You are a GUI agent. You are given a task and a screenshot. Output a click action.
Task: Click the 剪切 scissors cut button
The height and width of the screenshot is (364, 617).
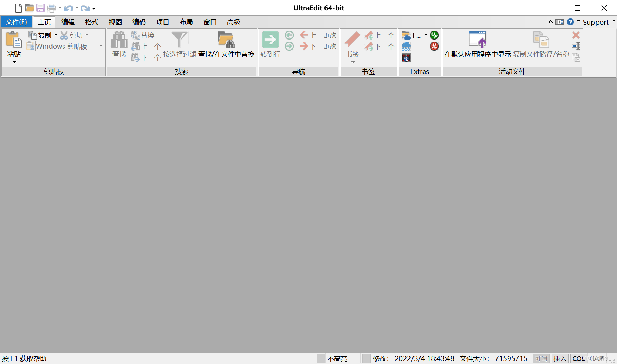coord(71,35)
